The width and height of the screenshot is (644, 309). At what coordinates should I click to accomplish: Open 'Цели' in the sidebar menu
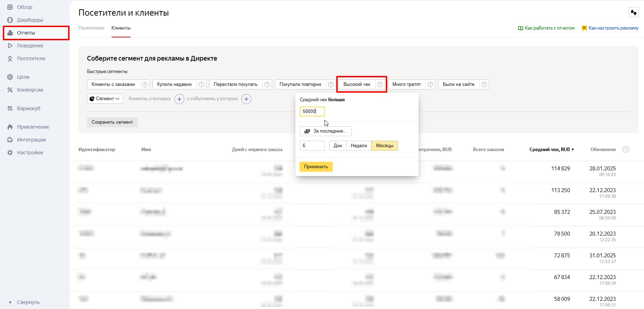[x=23, y=77]
